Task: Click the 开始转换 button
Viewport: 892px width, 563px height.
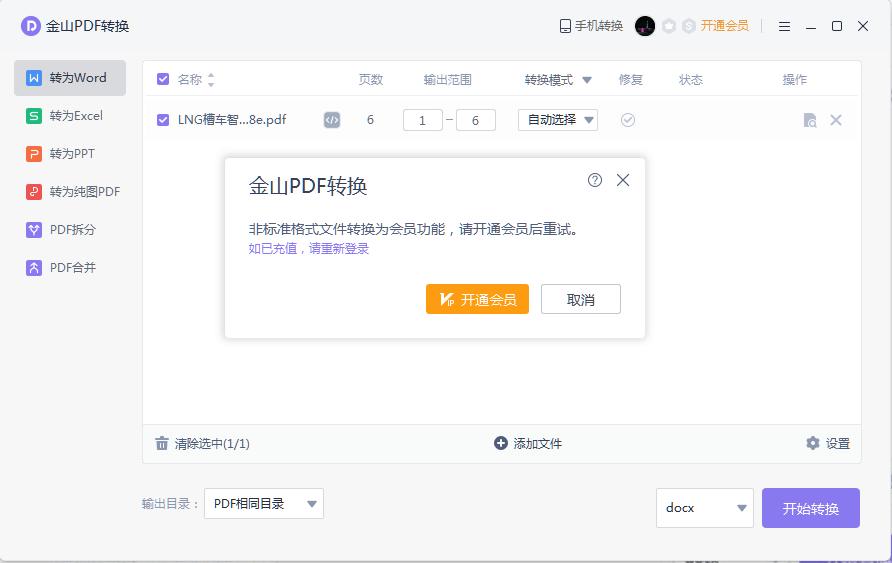Action: (x=811, y=508)
